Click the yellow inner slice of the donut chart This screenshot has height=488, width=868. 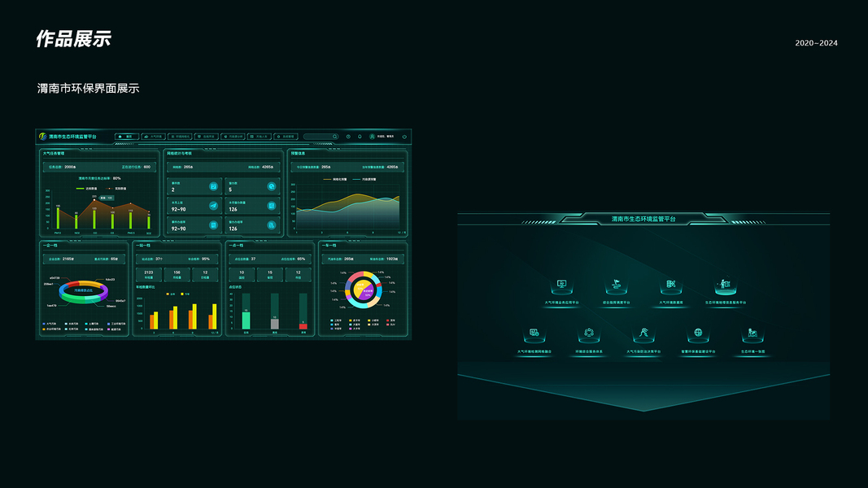(360, 287)
